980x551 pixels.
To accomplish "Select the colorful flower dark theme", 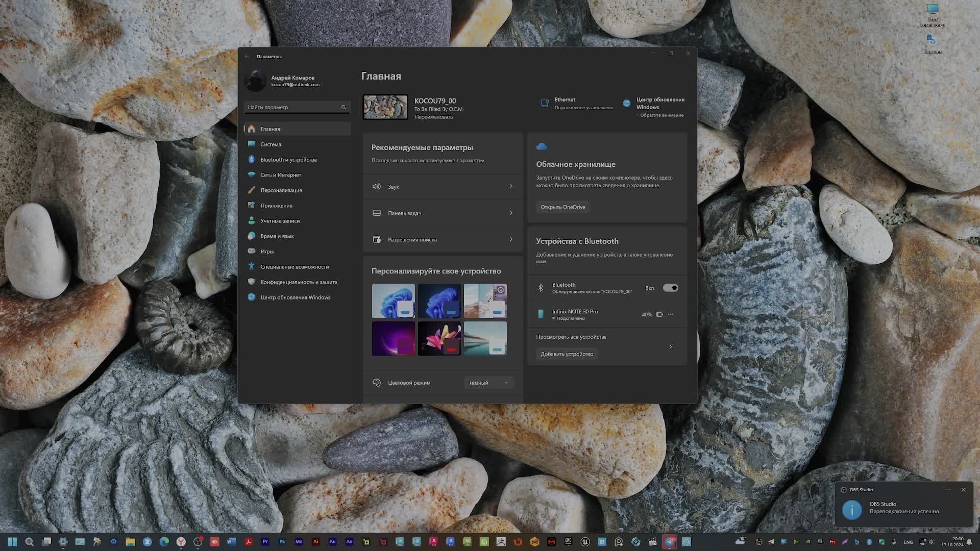I will tap(439, 338).
